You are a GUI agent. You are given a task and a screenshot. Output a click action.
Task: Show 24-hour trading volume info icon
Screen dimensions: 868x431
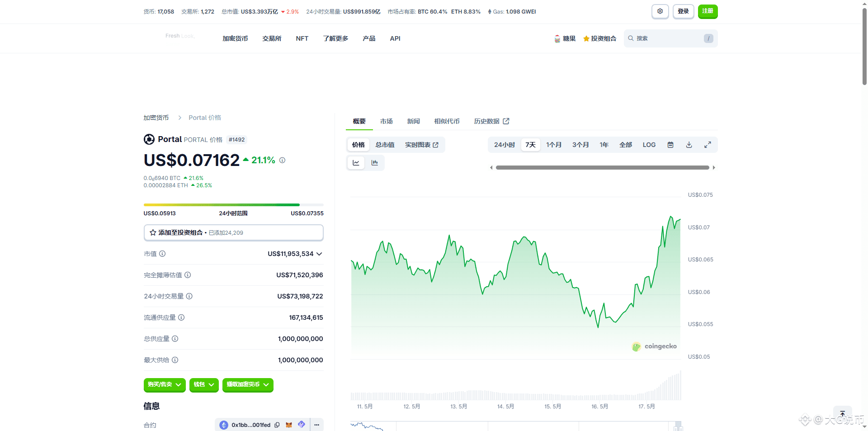coord(189,296)
